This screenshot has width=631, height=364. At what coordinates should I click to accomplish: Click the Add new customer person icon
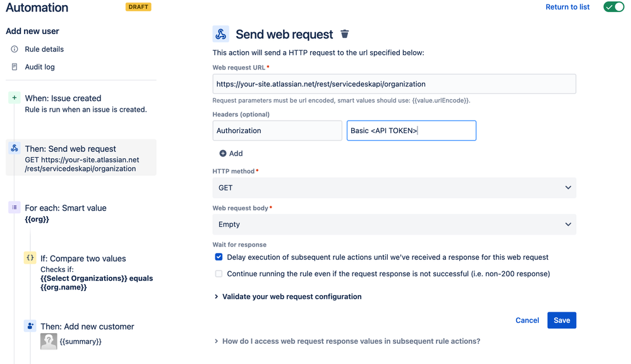[x=30, y=326]
